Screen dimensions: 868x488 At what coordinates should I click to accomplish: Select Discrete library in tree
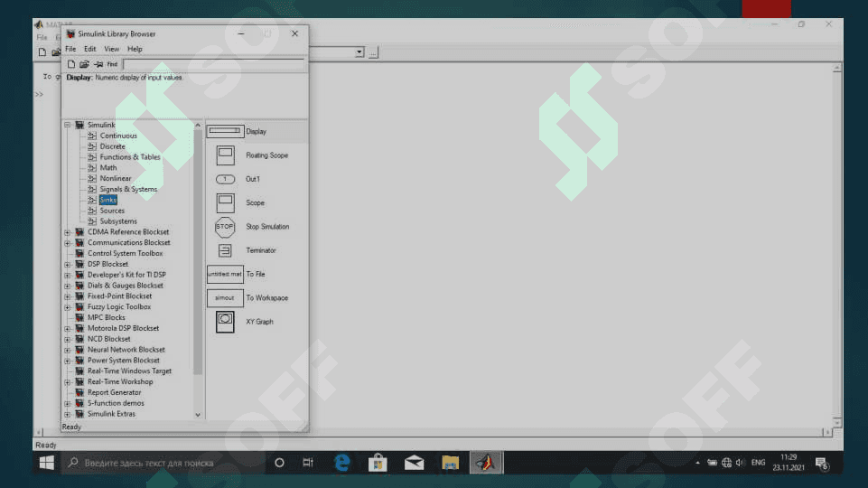click(112, 146)
